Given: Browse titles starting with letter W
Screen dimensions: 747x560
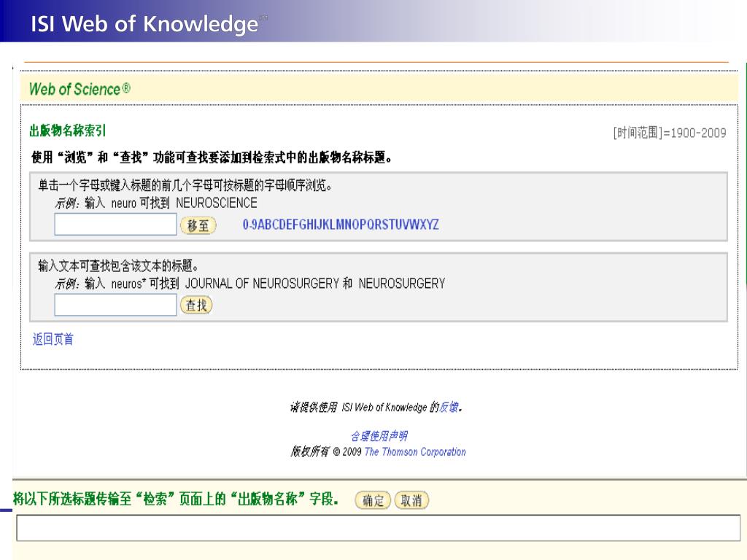Looking at the screenshot, I should (415, 225).
